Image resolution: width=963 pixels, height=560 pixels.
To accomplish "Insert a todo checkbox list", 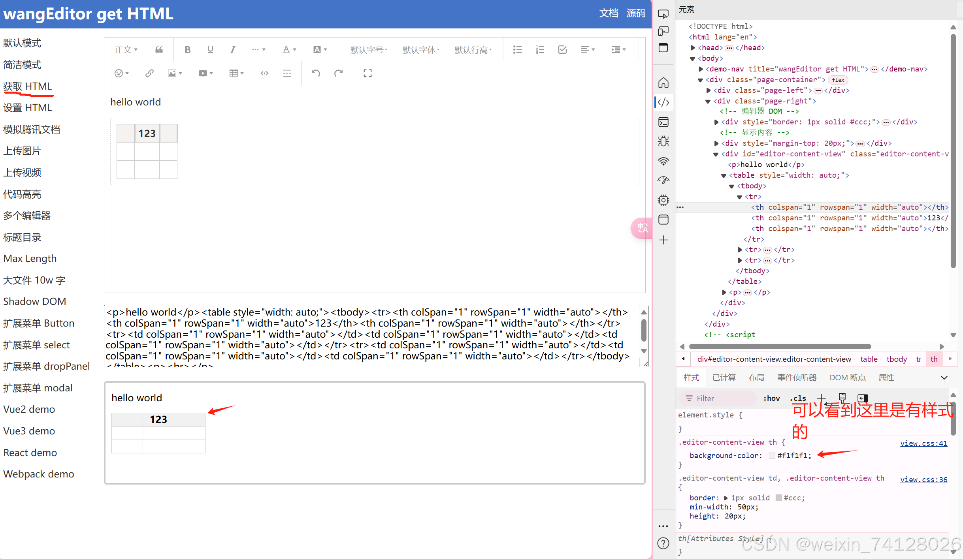I will pyautogui.click(x=562, y=50).
